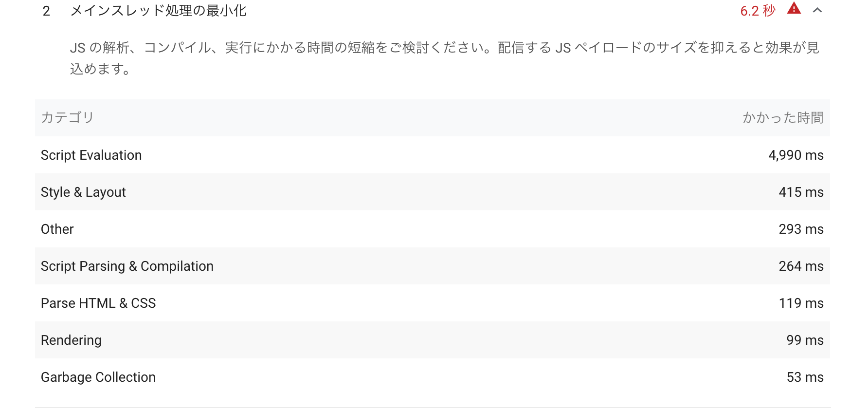
Task: Click the item number 2 label
Action: click(46, 10)
